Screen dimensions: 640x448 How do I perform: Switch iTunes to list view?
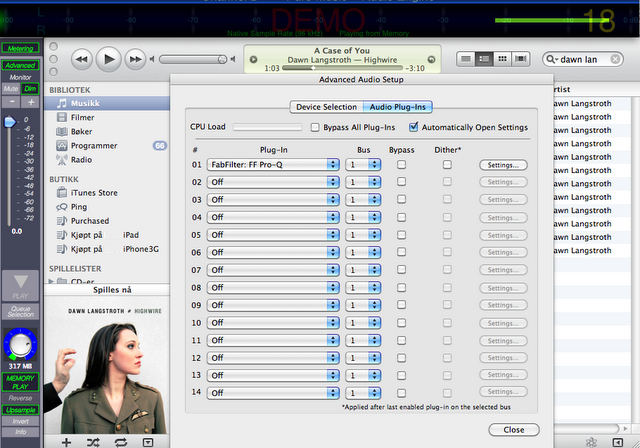(x=465, y=59)
